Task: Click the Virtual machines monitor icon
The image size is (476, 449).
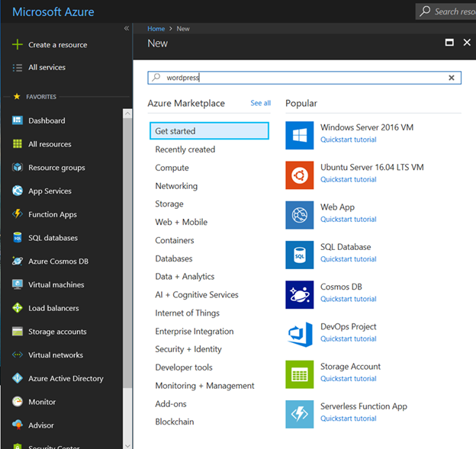Action: (18, 284)
